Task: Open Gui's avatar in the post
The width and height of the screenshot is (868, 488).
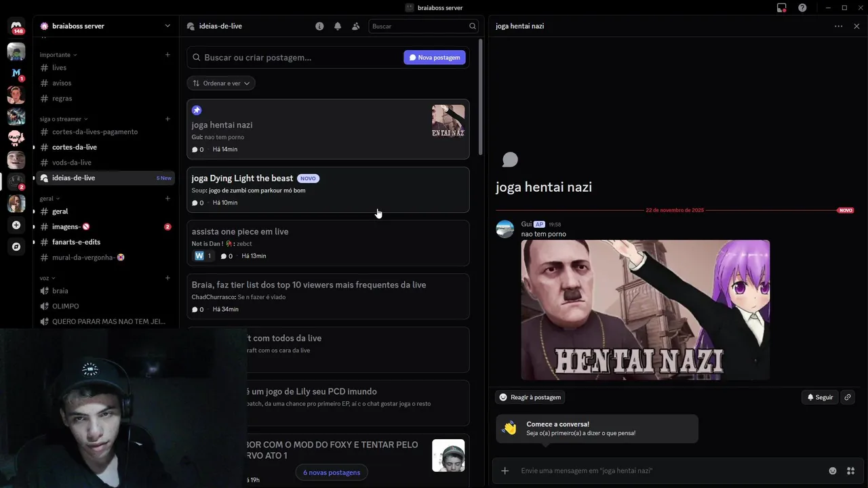Action: [505, 229]
